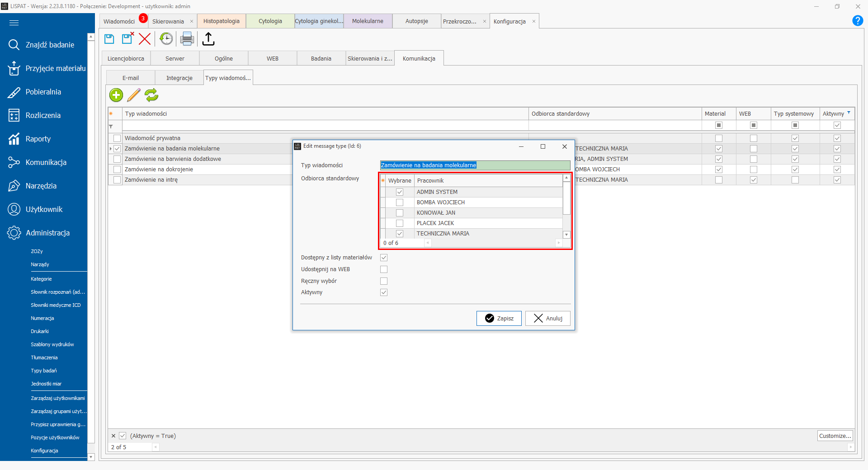Image resolution: width=868 pixels, height=470 pixels.
Task: Click the green refresh arrows icon
Action: coord(151,95)
